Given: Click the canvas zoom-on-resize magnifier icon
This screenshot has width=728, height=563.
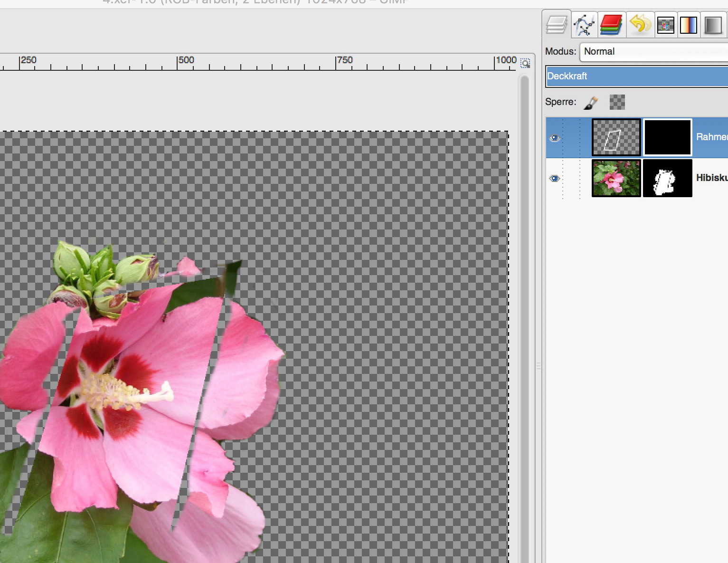Looking at the screenshot, I should (525, 63).
